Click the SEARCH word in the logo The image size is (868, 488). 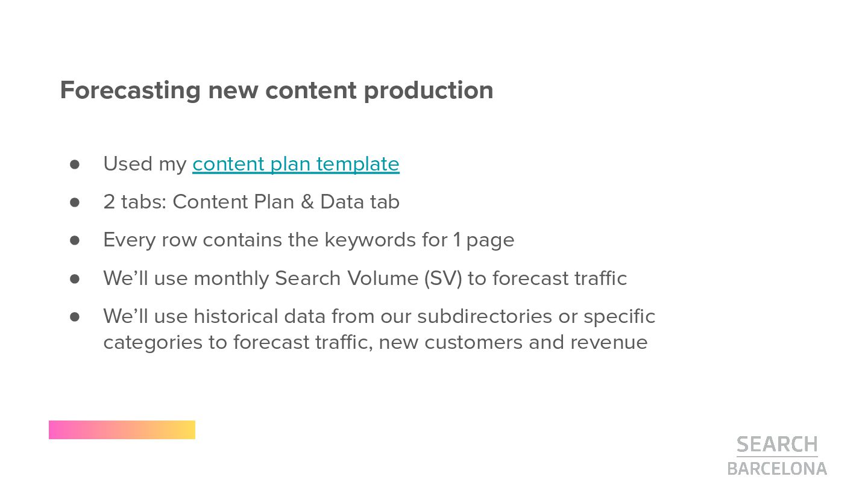(776, 445)
